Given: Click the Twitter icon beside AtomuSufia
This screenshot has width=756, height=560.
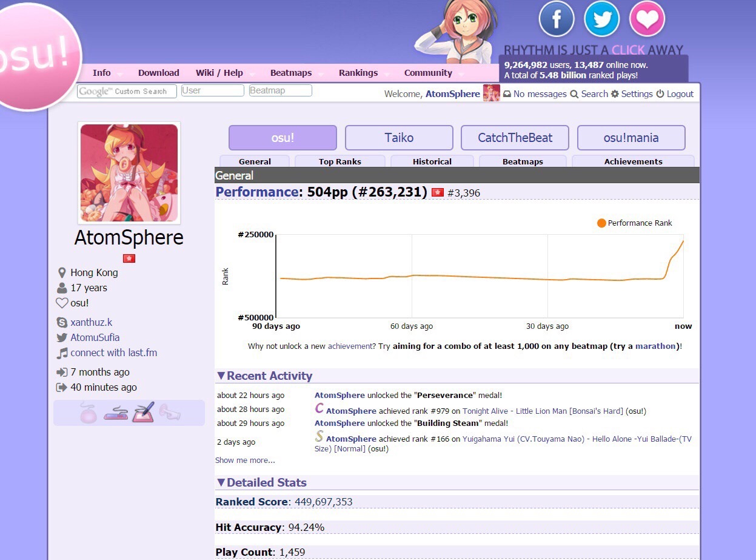Looking at the screenshot, I should (x=62, y=338).
